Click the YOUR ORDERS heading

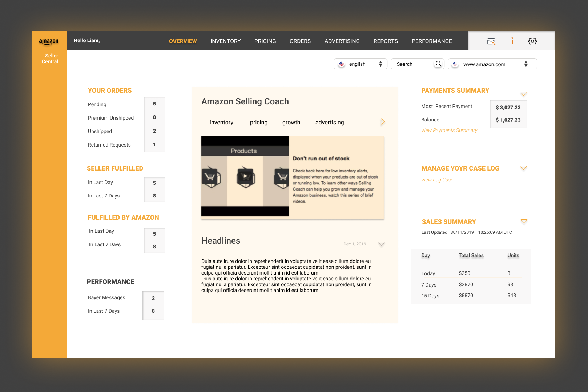coord(110,91)
